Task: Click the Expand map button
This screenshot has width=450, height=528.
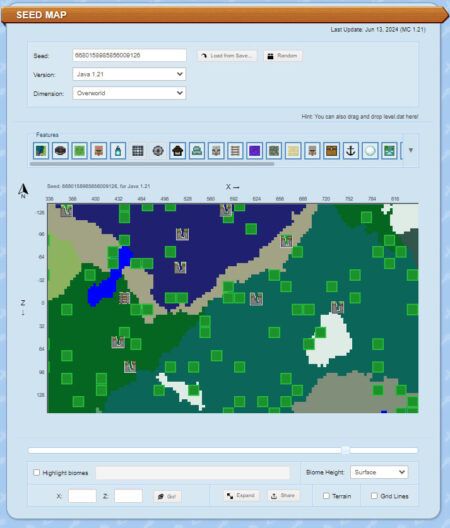Action: click(x=242, y=495)
